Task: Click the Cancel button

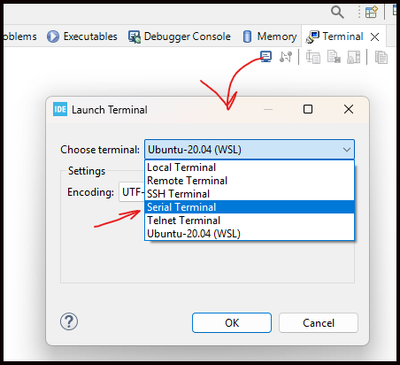Action: point(318,323)
